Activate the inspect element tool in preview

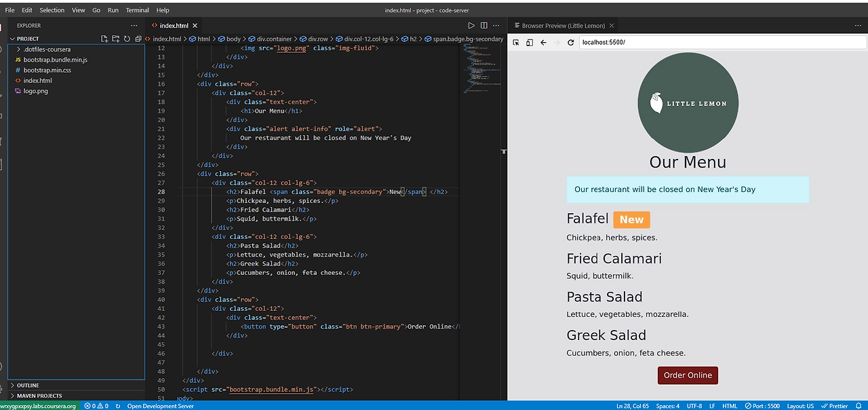pos(516,42)
